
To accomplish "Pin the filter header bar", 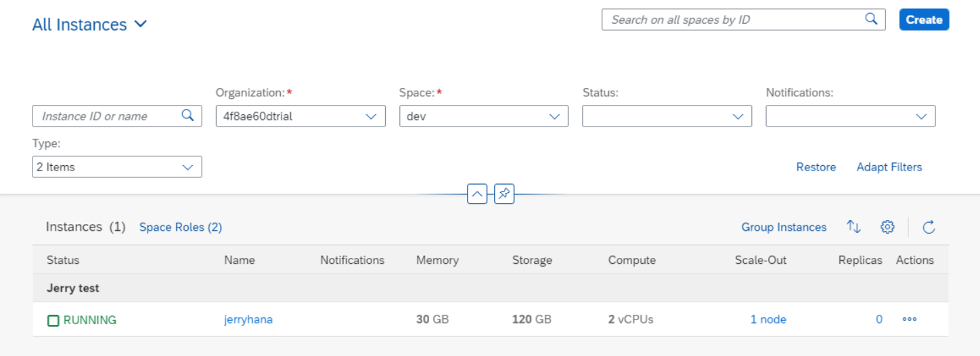I will tap(504, 194).
